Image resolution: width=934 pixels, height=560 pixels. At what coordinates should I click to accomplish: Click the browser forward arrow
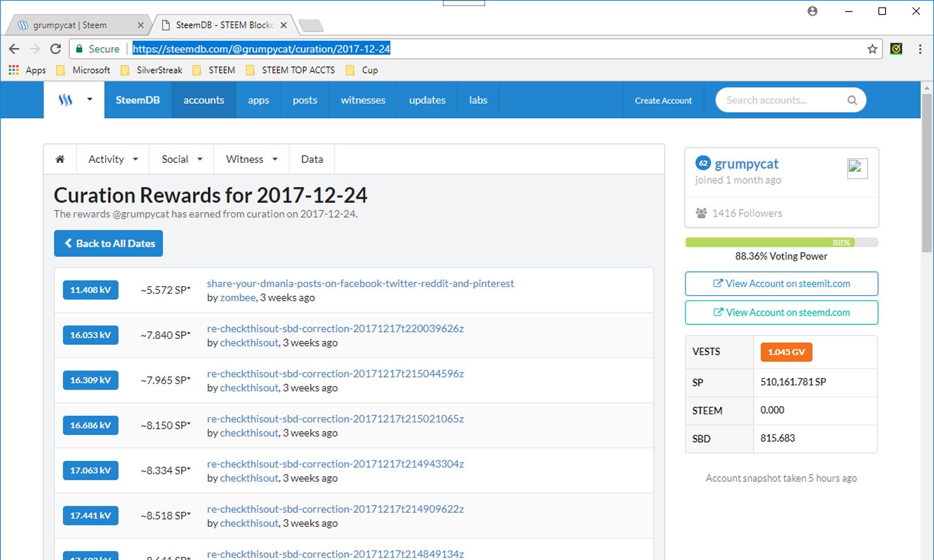pyautogui.click(x=35, y=49)
